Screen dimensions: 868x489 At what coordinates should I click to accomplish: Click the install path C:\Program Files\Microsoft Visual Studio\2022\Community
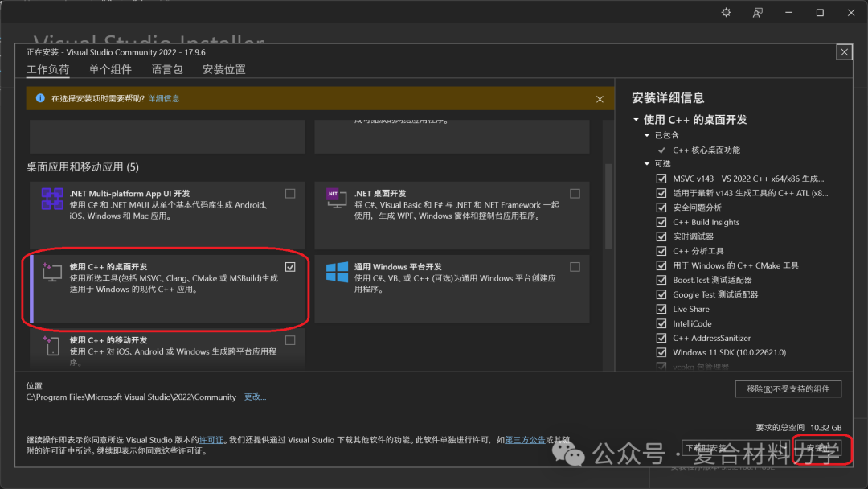(x=131, y=397)
